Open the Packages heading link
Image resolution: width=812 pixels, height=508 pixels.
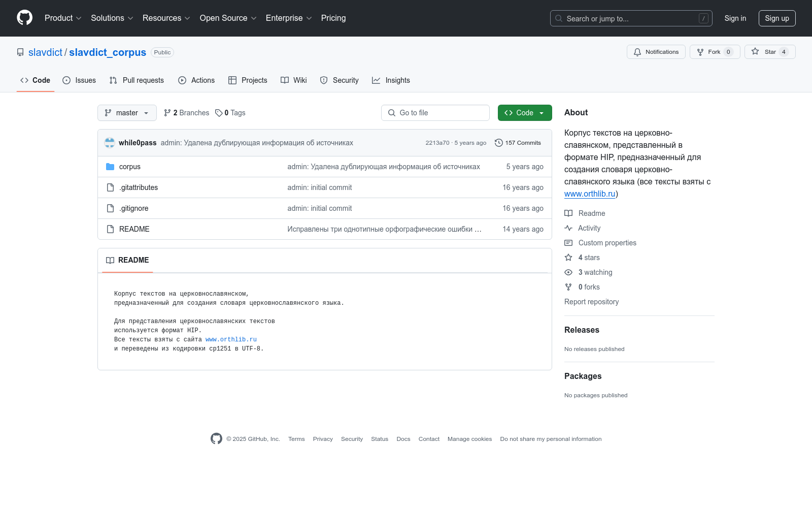pos(583,376)
